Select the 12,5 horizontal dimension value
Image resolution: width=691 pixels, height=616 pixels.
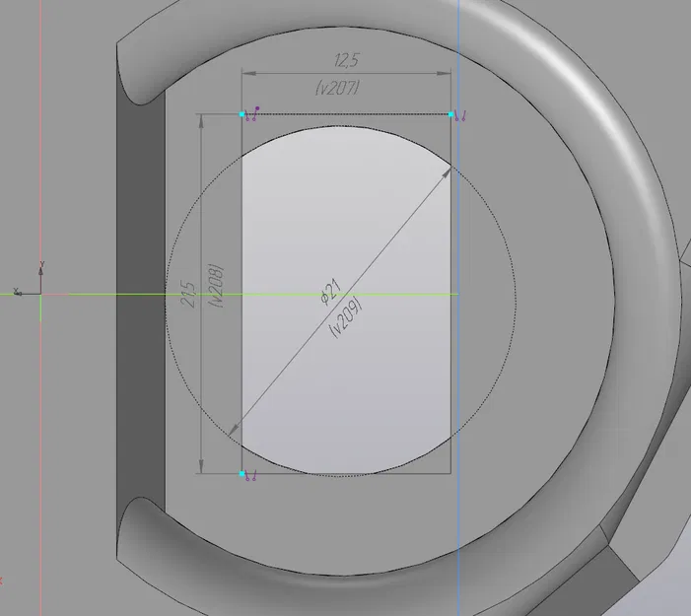tap(347, 60)
